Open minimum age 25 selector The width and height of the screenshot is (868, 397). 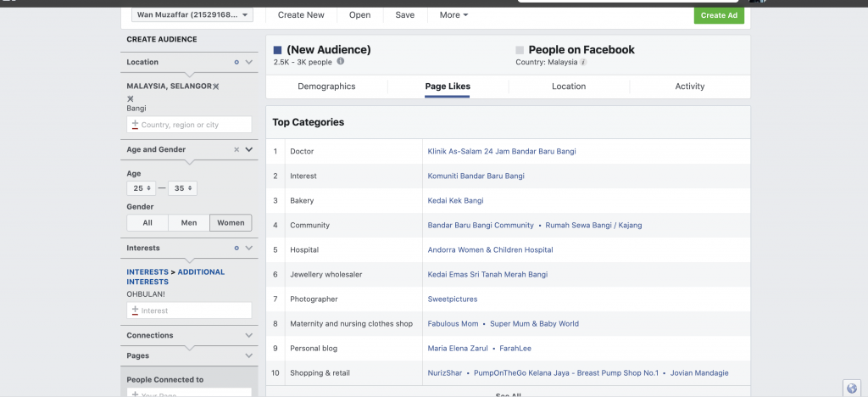[x=142, y=188]
